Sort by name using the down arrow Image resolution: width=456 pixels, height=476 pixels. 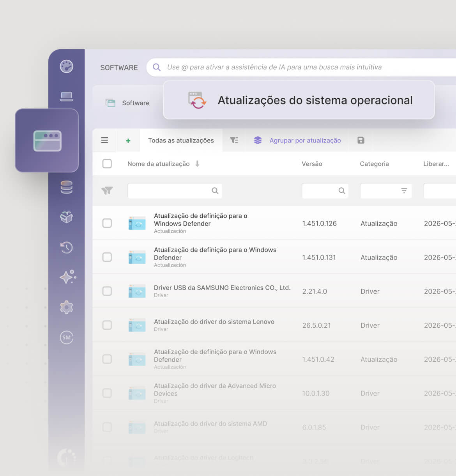click(197, 164)
